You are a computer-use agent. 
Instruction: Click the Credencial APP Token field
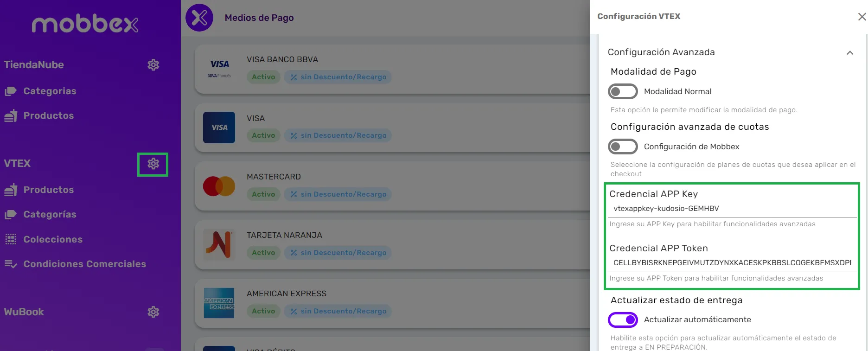(733, 263)
